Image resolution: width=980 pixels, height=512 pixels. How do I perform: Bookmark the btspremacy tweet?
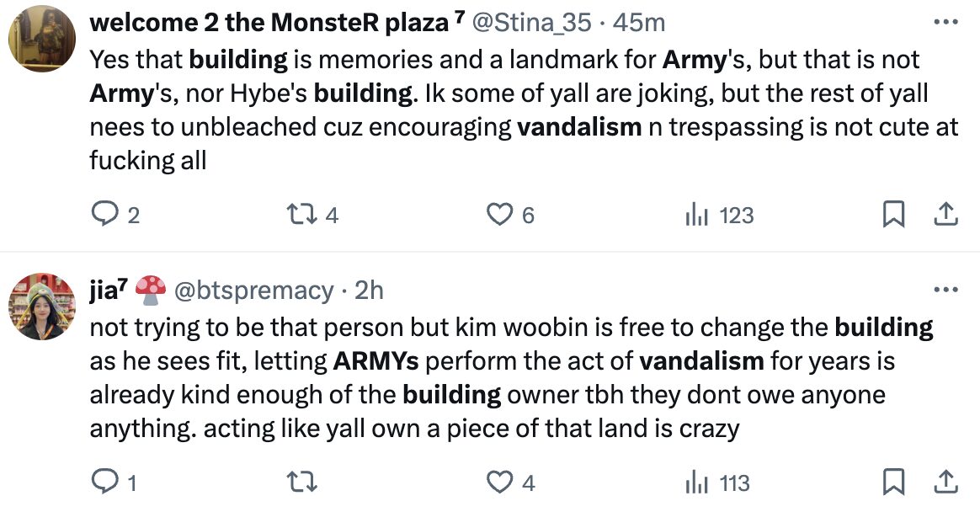coord(892,483)
